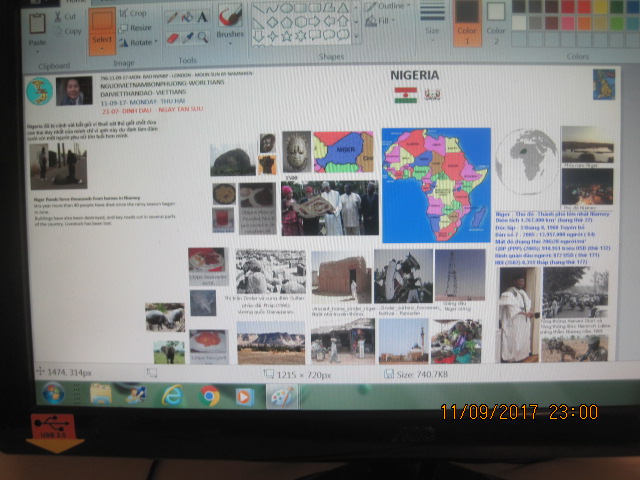This screenshot has height=480, width=640.
Task: Choose the Oval shape
Action: 286,9
